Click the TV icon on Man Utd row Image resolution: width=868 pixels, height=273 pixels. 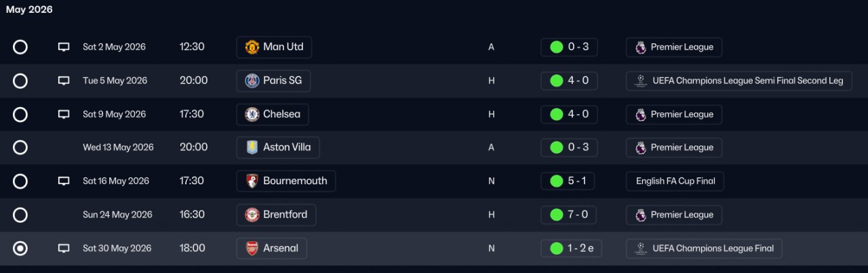64,47
